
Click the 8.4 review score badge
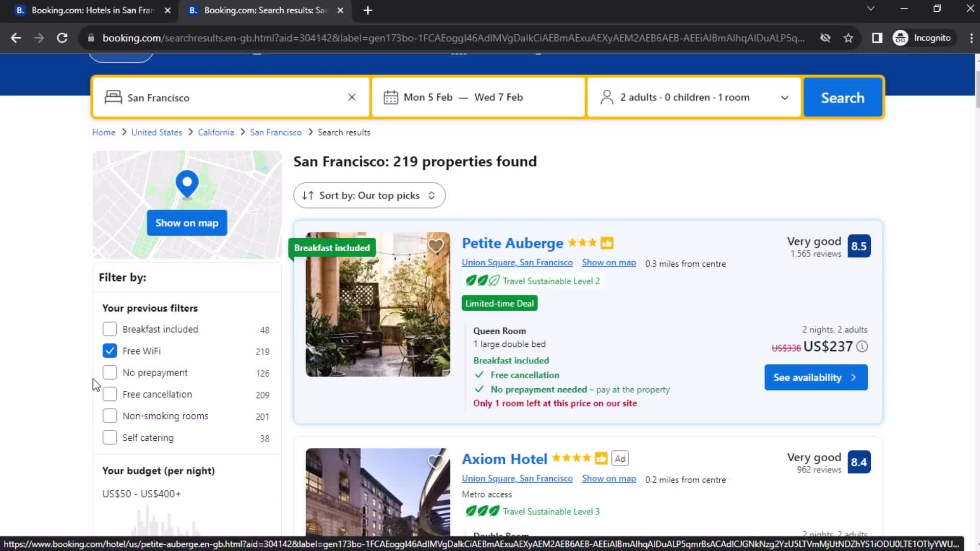tap(859, 462)
